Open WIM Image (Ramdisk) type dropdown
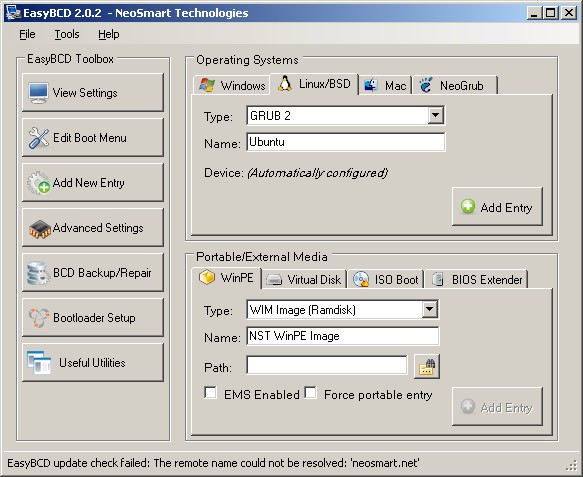Viewport: 583px width, 477px height. point(429,309)
